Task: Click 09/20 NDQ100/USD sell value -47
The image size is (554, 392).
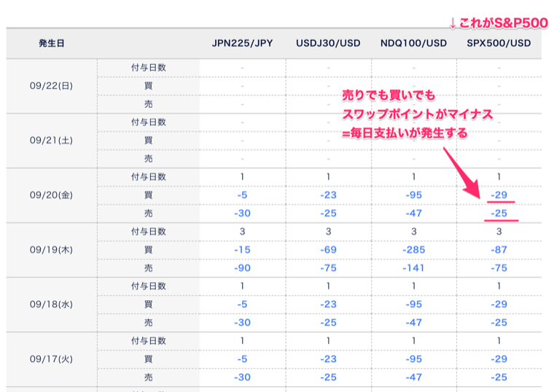Action: point(414,213)
